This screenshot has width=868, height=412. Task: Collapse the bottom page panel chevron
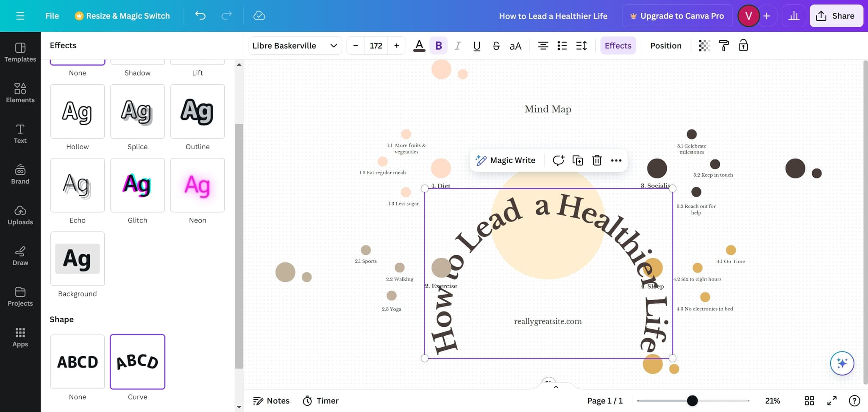[555, 387]
